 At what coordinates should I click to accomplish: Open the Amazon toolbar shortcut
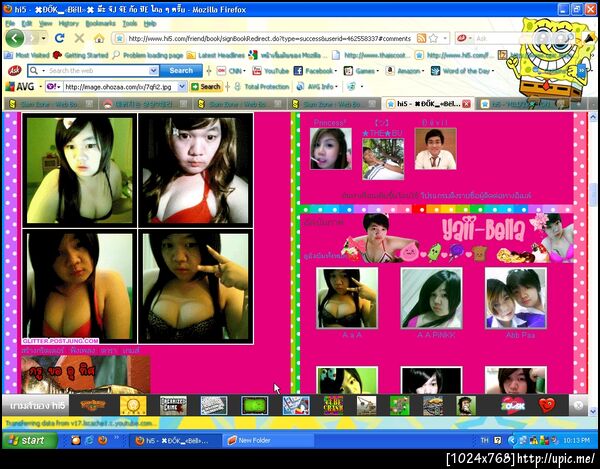(x=403, y=71)
